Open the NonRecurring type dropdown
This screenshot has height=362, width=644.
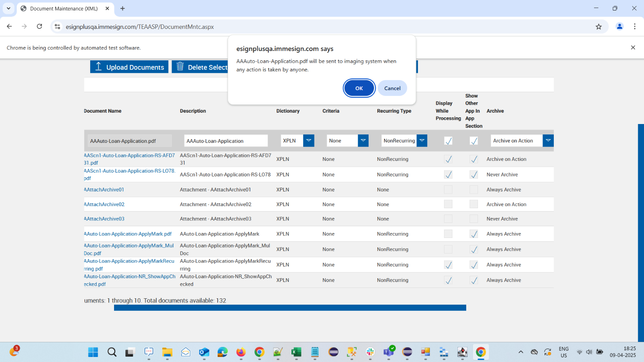tap(422, 141)
